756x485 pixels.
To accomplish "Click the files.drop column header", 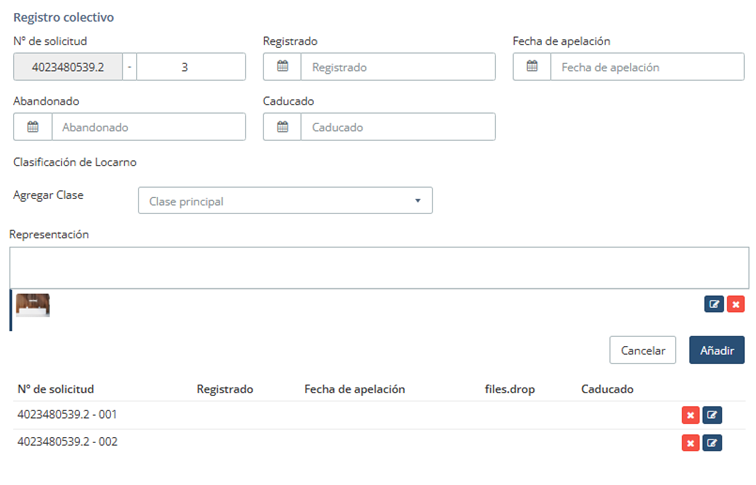I will point(510,389).
